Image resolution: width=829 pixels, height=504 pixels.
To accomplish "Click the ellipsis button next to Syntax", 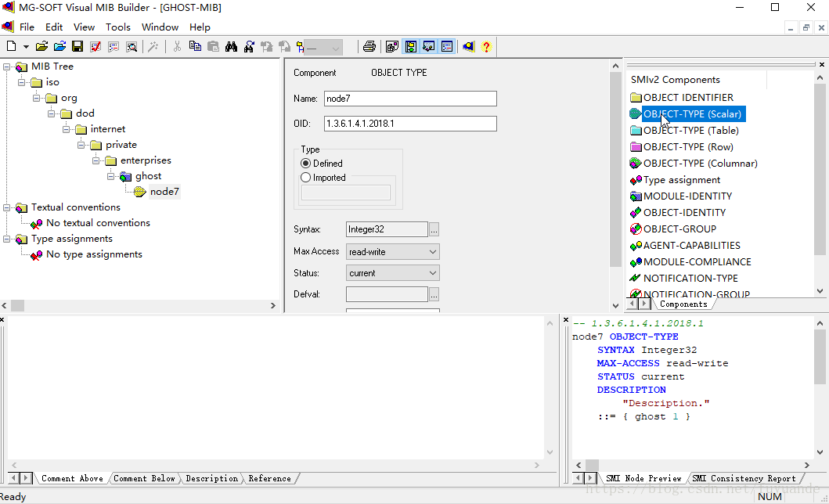I will [x=434, y=230].
